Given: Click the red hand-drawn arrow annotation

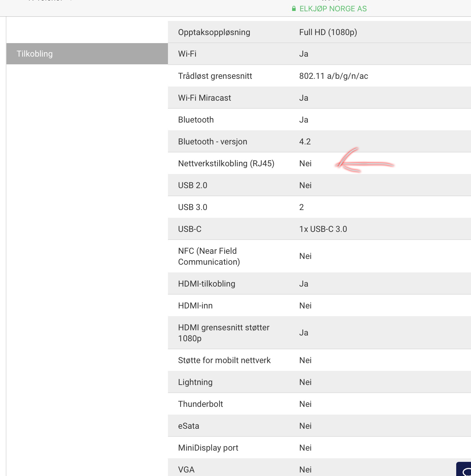Looking at the screenshot, I should 364,160.
